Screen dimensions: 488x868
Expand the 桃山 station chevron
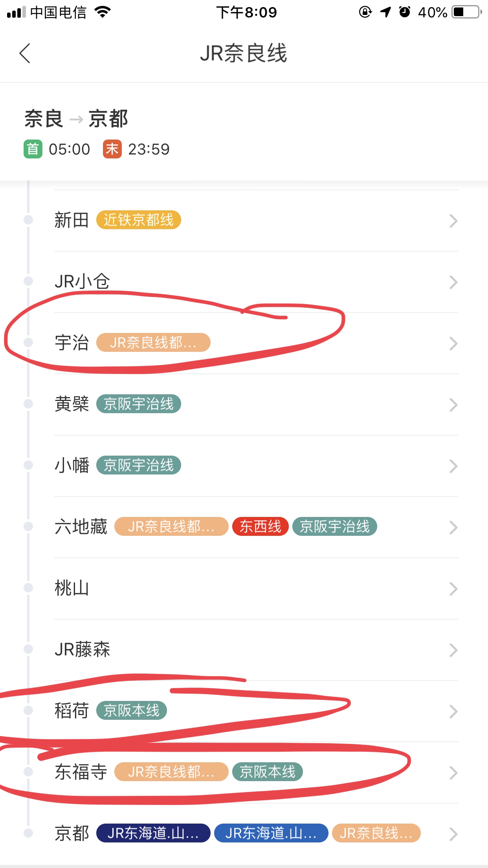point(453,589)
